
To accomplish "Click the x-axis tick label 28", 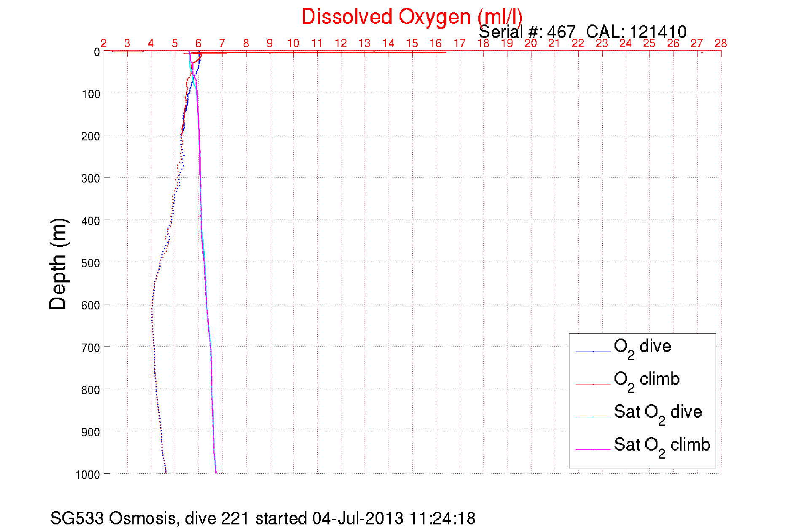I will point(721,43).
